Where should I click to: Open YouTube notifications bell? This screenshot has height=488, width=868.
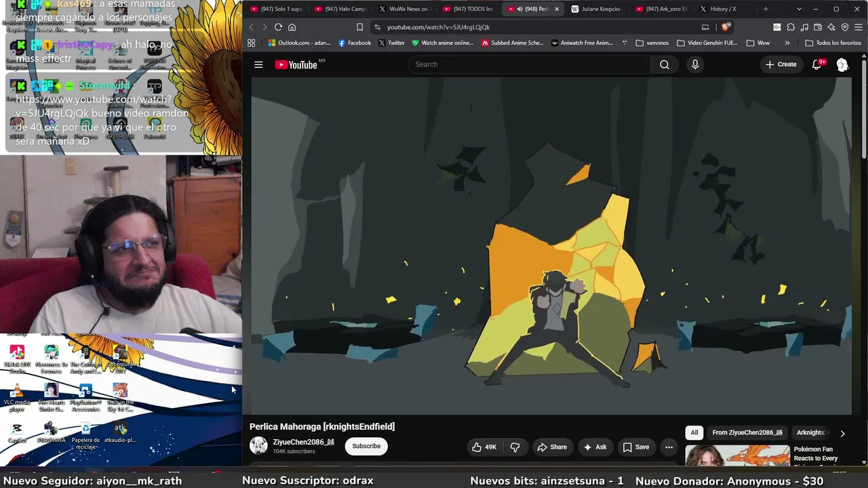click(817, 64)
